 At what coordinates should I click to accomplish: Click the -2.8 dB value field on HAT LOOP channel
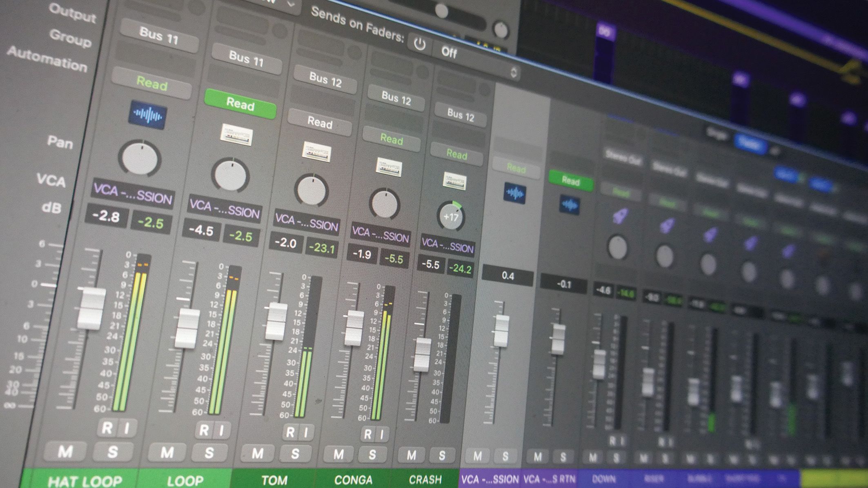(107, 217)
